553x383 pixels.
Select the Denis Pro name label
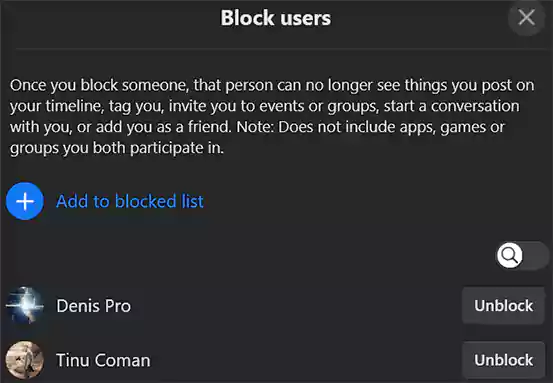pyautogui.click(x=93, y=306)
